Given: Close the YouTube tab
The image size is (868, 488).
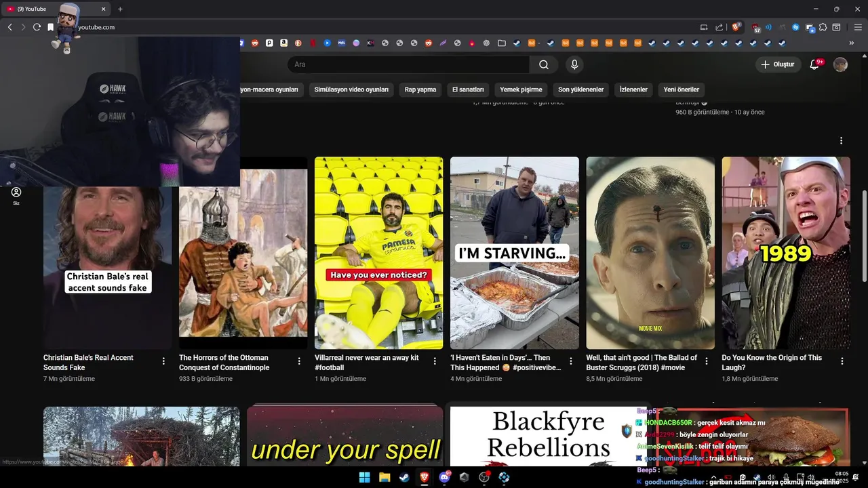Looking at the screenshot, I should [103, 9].
